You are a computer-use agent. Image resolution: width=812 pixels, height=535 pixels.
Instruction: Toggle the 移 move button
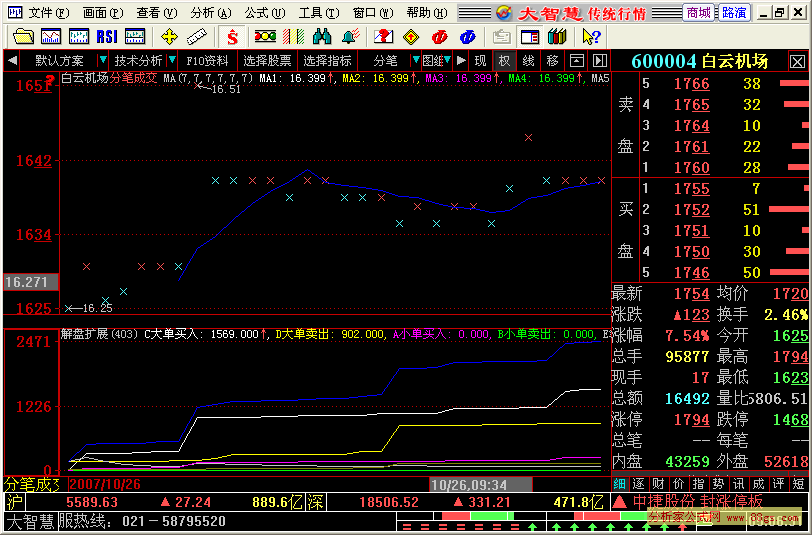pyautogui.click(x=552, y=61)
